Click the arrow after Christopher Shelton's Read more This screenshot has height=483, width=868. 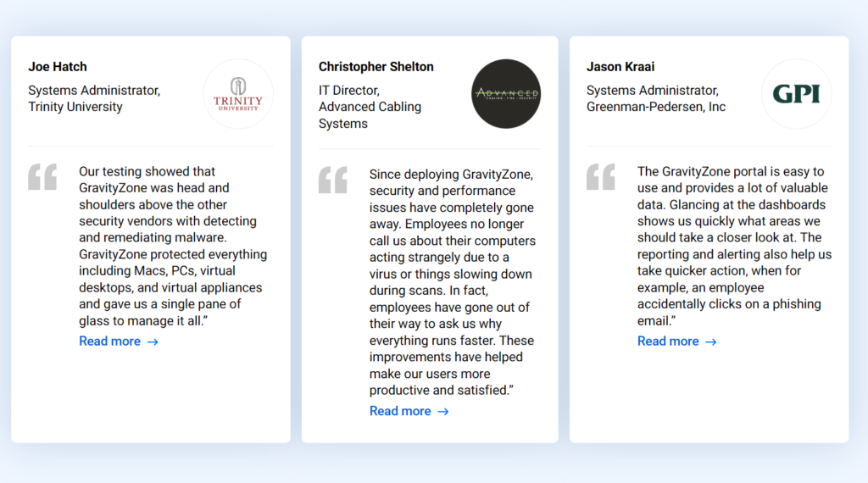(x=442, y=412)
